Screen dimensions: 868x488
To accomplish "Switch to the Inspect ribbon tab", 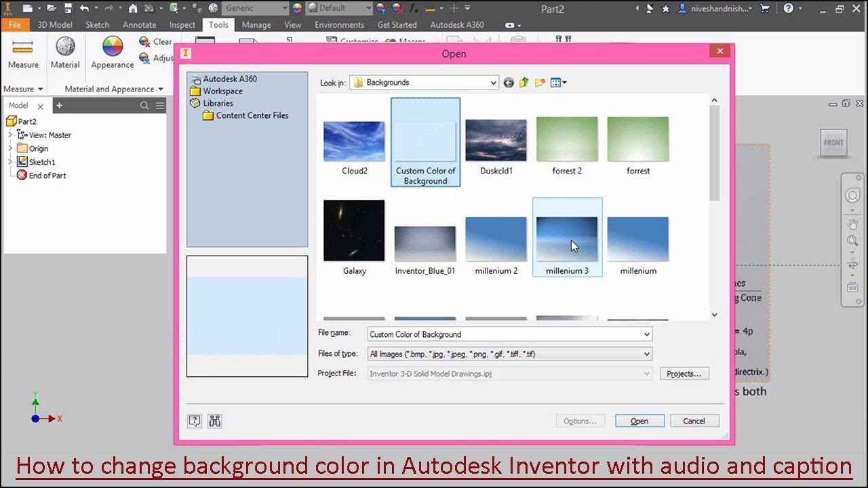I will (x=182, y=24).
